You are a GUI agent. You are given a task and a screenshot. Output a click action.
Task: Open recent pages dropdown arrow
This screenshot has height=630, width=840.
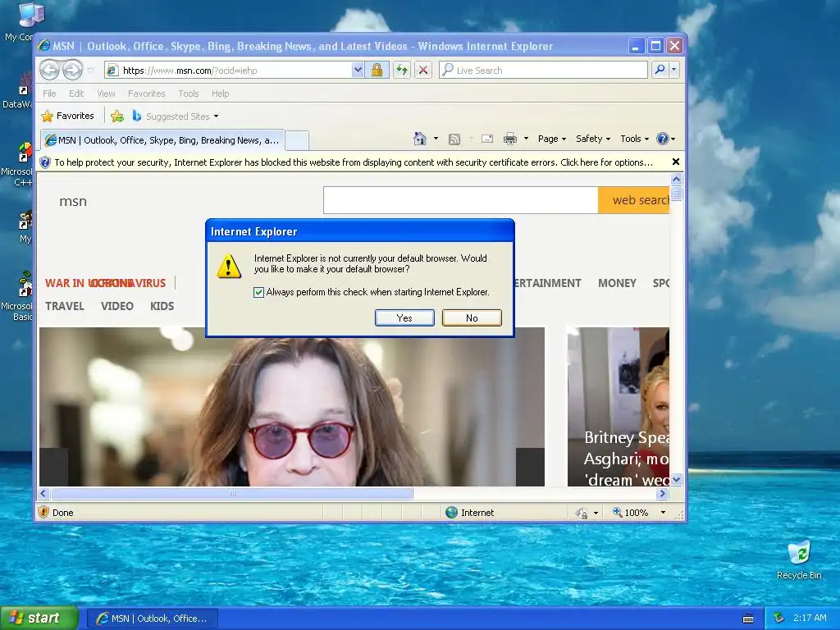pyautogui.click(x=90, y=70)
